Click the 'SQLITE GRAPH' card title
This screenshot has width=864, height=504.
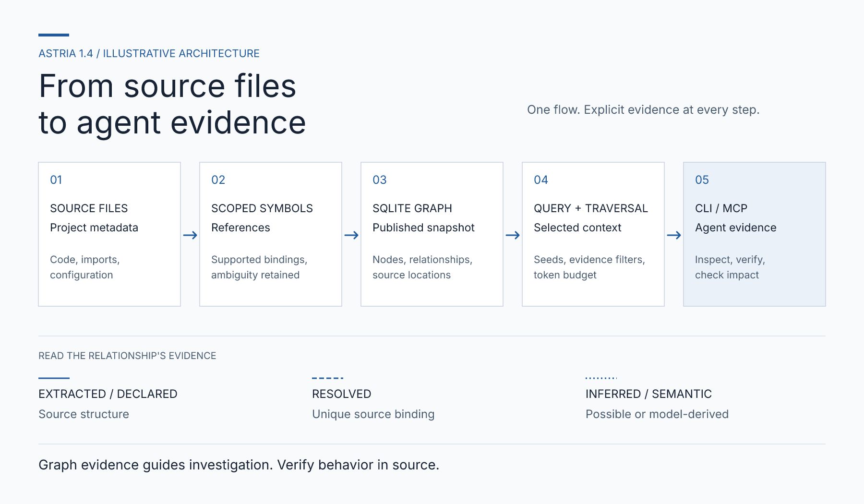(x=412, y=208)
